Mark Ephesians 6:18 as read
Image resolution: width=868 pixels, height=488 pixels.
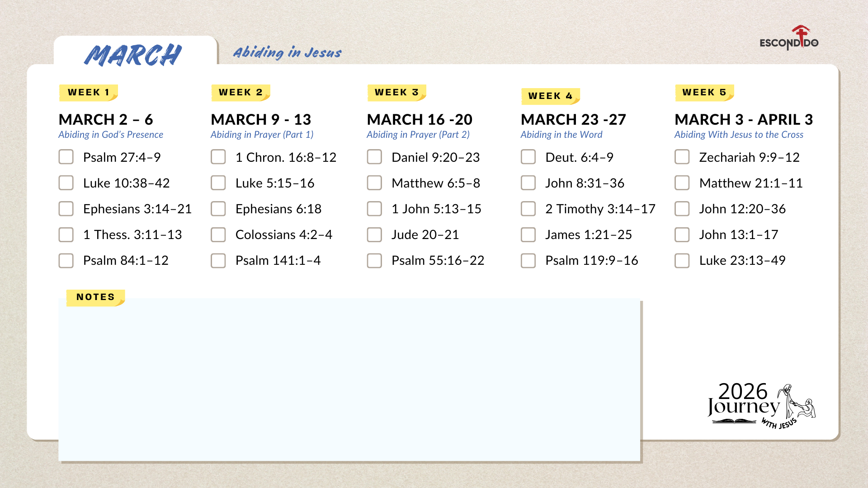tap(218, 209)
